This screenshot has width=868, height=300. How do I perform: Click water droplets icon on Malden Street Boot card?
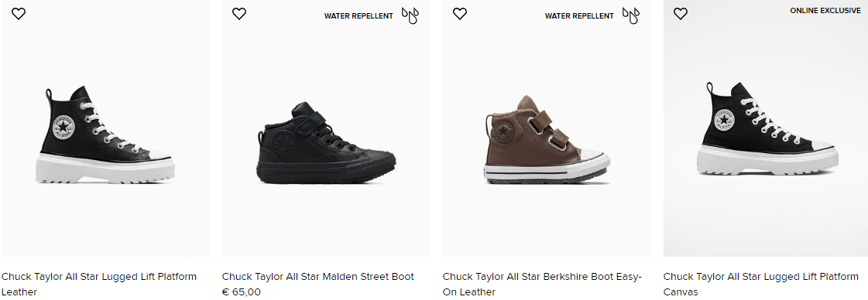[410, 16]
